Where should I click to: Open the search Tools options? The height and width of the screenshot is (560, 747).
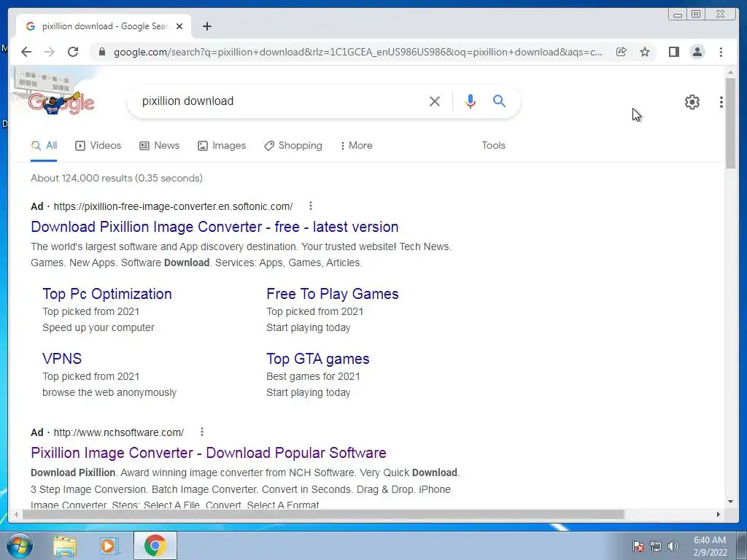tap(494, 146)
